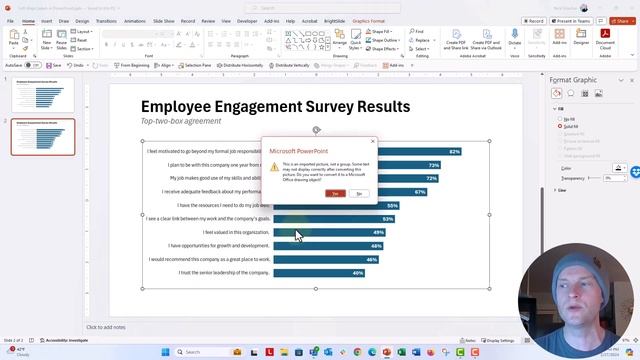Select the No fill radio button

coord(560,119)
